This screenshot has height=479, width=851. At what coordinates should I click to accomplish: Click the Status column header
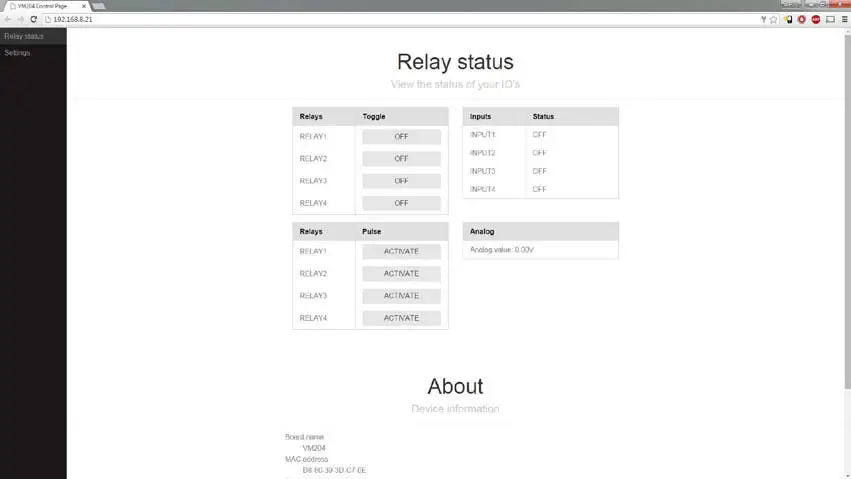pos(543,117)
